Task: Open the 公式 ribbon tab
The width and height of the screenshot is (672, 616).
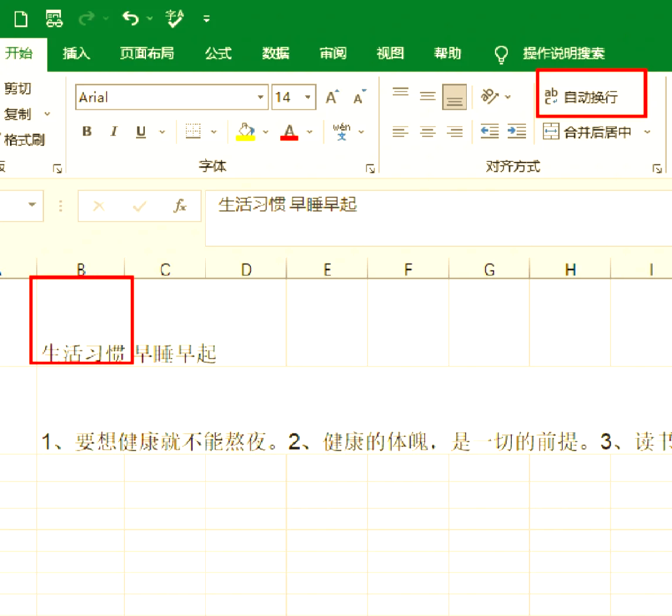Action: (218, 53)
